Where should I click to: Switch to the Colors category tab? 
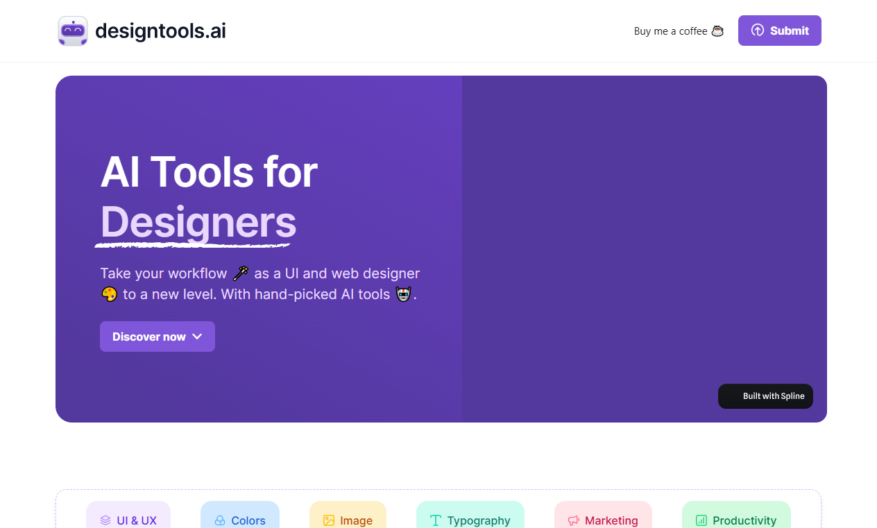[x=240, y=519]
